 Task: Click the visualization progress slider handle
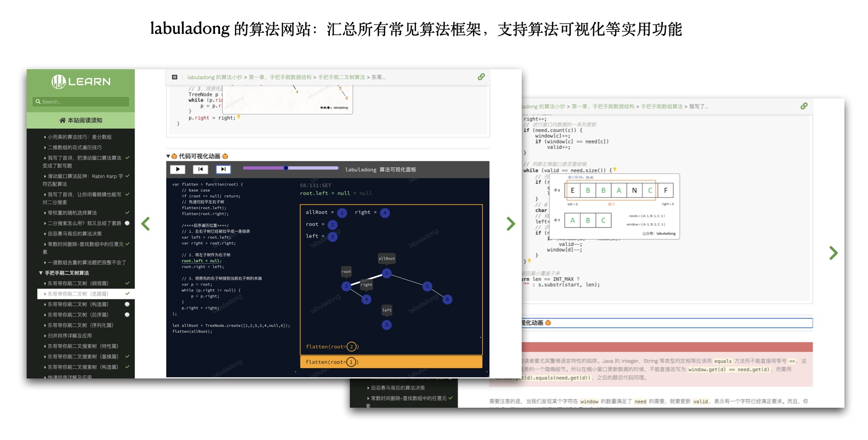[x=286, y=168]
